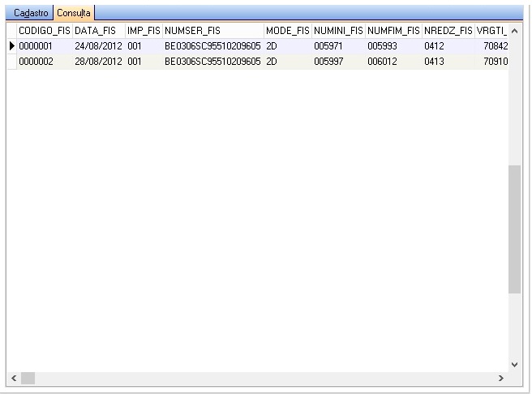Click the horizontal scrollbar thumb
This screenshot has width=532, height=394.
[28, 378]
